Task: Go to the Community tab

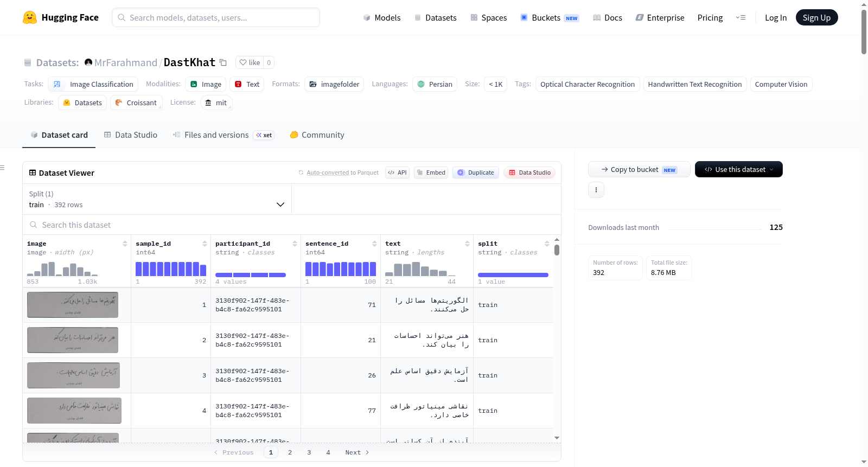Action: tap(317, 135)
